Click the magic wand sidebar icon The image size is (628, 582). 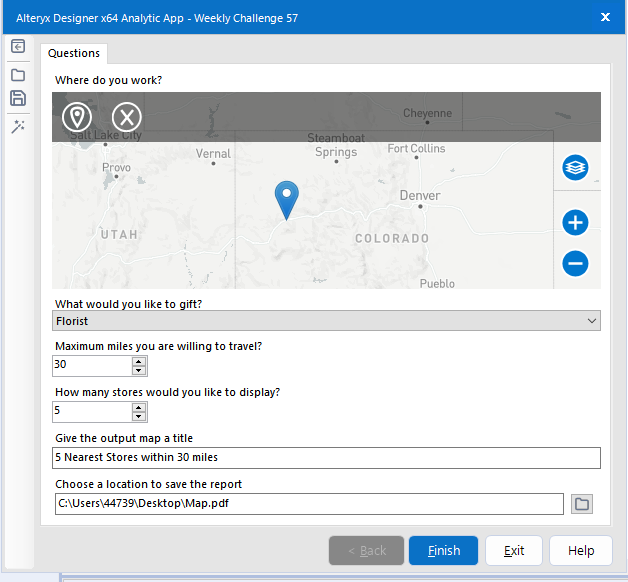click(18, 127)
